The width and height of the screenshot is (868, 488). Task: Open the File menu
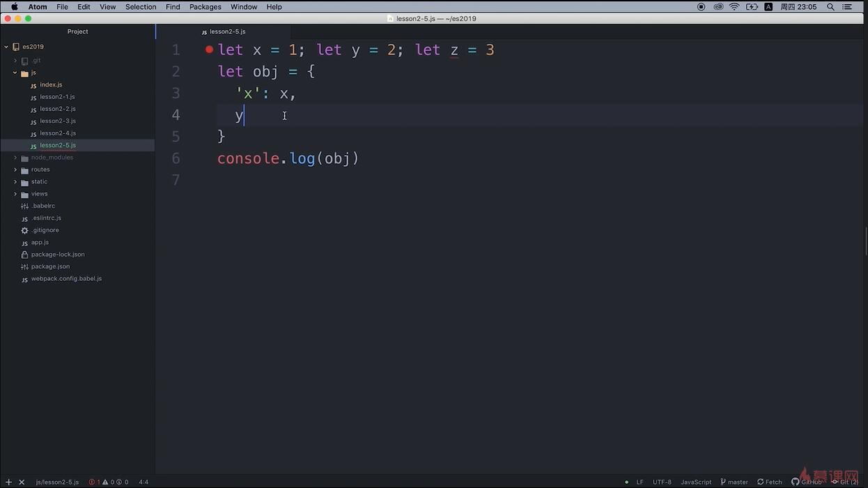pyautogui.click(x=62, y=7)
